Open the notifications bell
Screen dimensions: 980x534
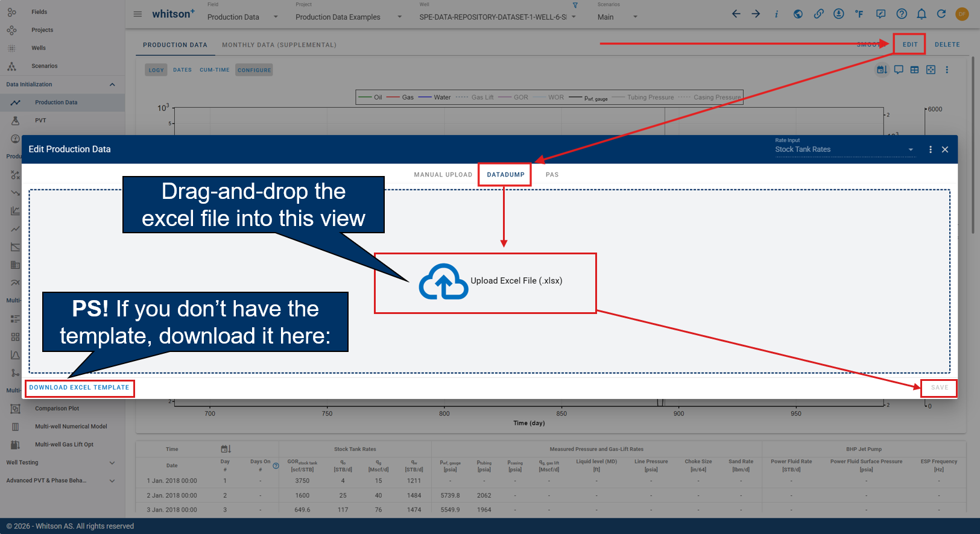point(922,14)
